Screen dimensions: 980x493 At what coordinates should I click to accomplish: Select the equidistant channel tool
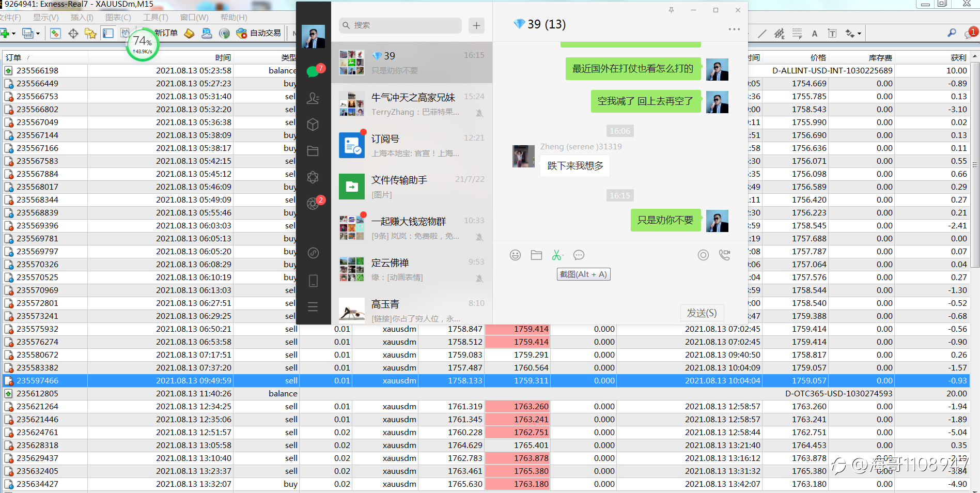[780, 34]
